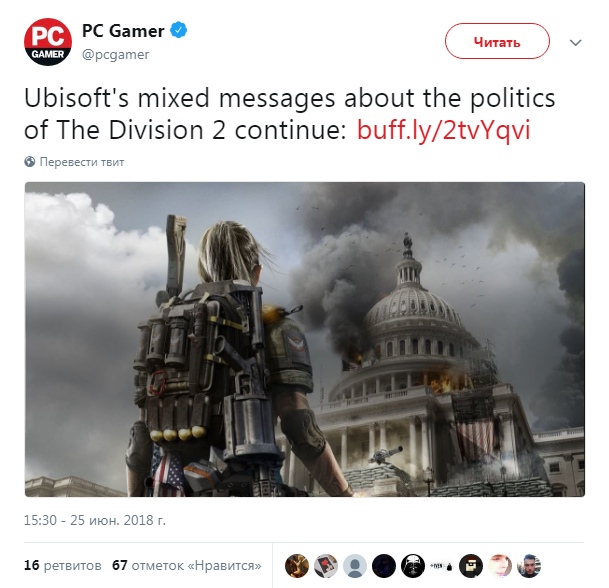Open the dark circular fourth avatar

pyautogui.click(x=384, y=566)
